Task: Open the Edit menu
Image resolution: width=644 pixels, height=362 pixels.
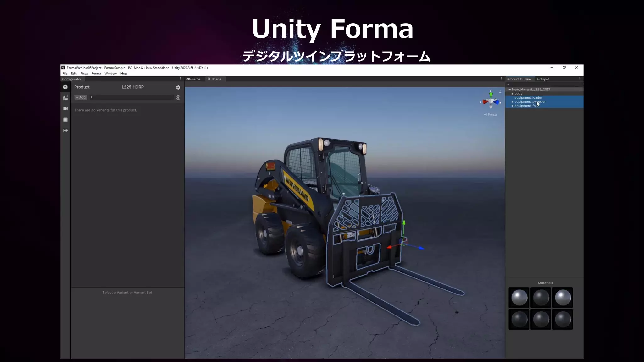Action: tap(74, 74)
